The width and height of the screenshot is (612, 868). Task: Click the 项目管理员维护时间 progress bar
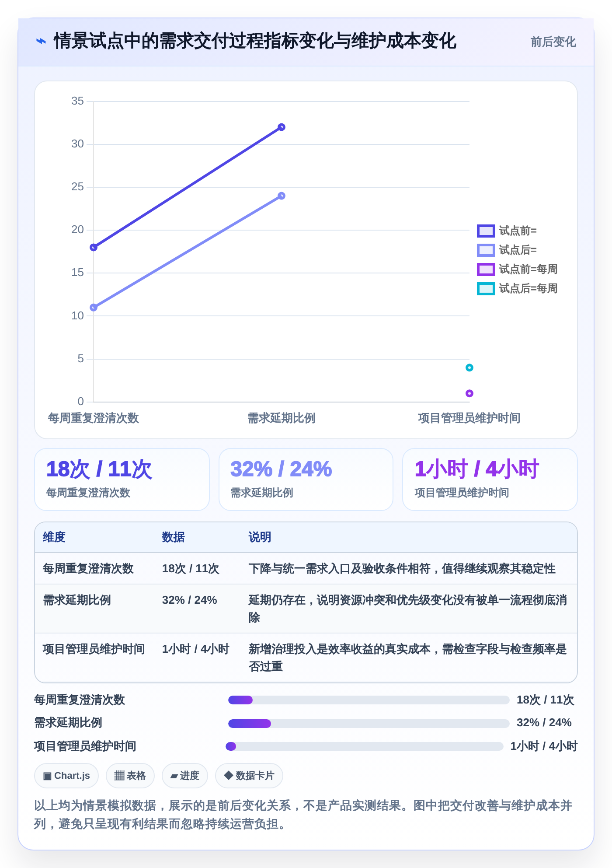click(365, 746)
